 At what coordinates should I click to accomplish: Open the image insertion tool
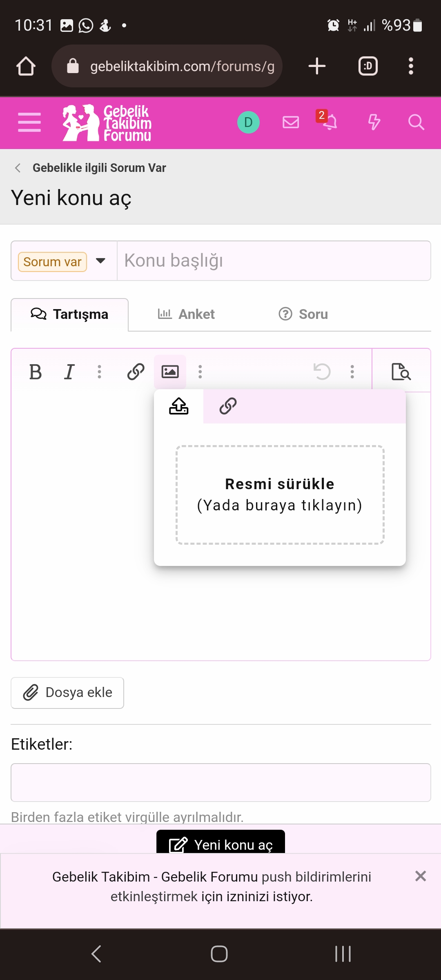[x=171, y=371]
